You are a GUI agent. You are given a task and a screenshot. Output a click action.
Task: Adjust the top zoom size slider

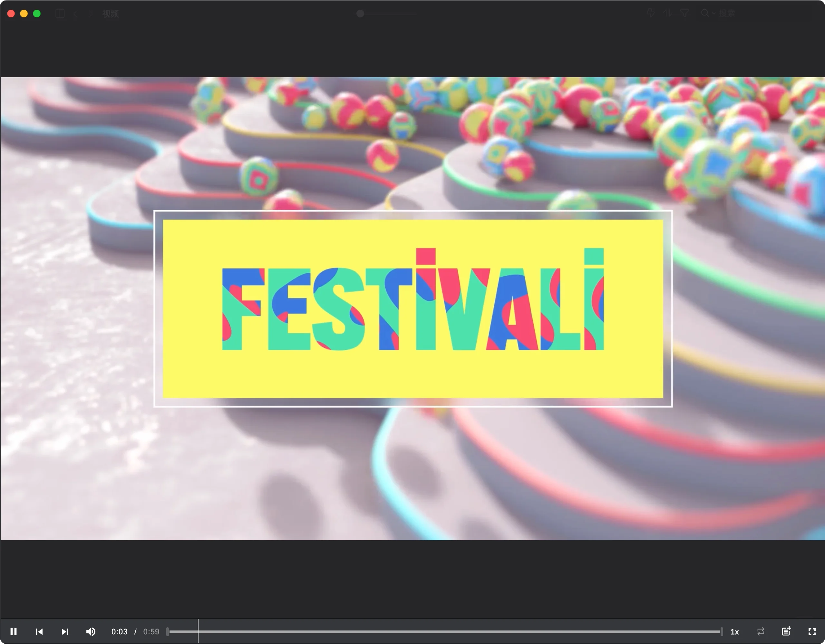360,14
